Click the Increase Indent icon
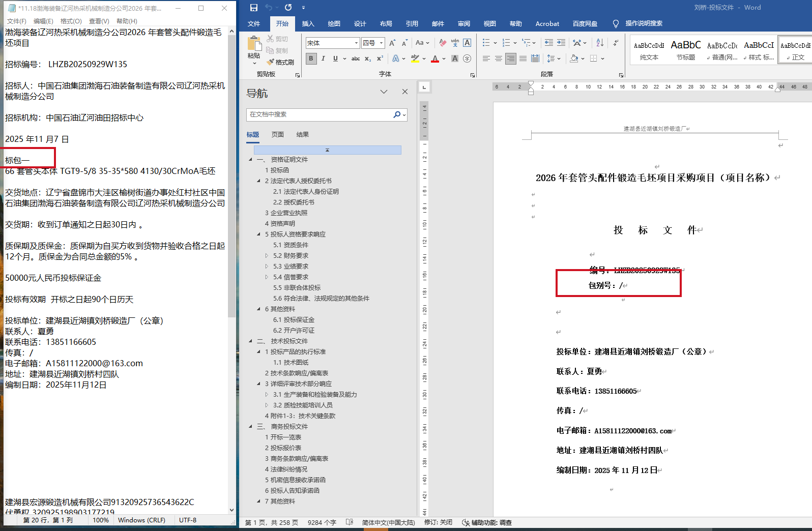The height and width of the screenshot is (531, 812). click(561, 43)
